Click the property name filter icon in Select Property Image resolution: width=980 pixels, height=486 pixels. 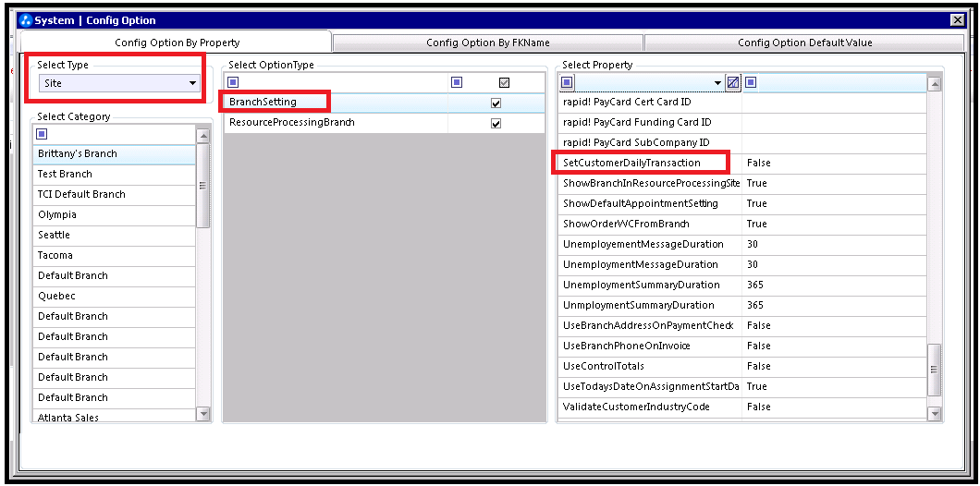(568, 83)
